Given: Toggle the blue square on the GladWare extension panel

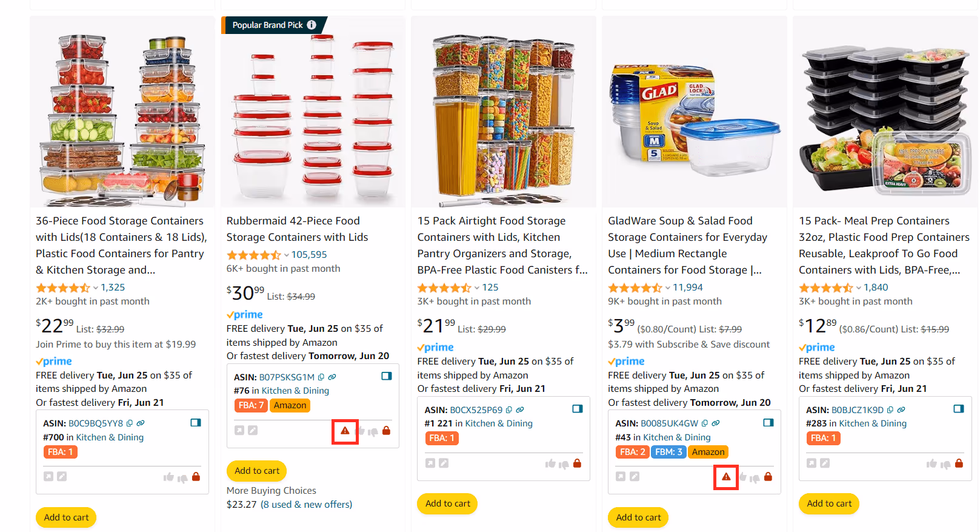Looking at the screenshot, I should click(768, 422).
